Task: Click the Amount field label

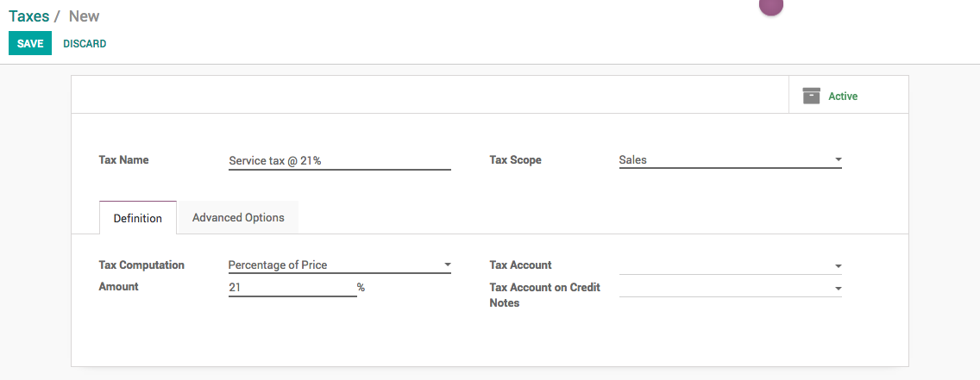Action: (x=119, y=287)
